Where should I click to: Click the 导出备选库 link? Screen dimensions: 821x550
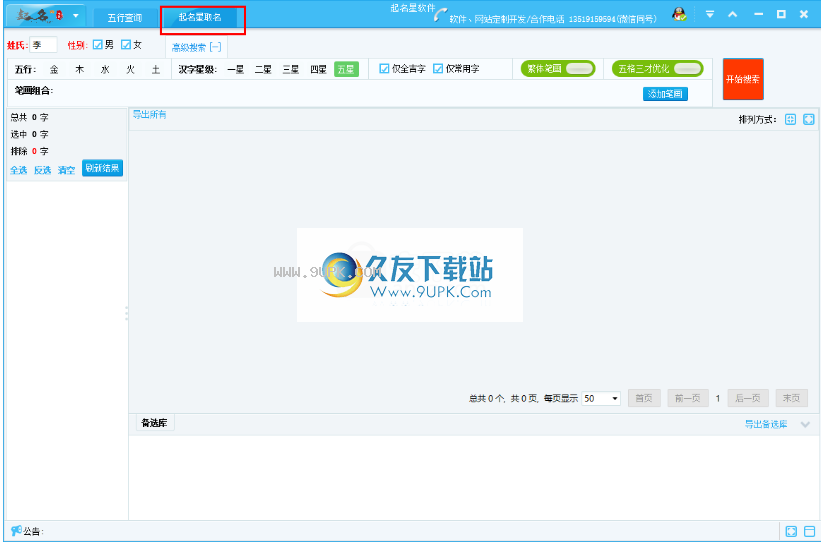(766, 424)
